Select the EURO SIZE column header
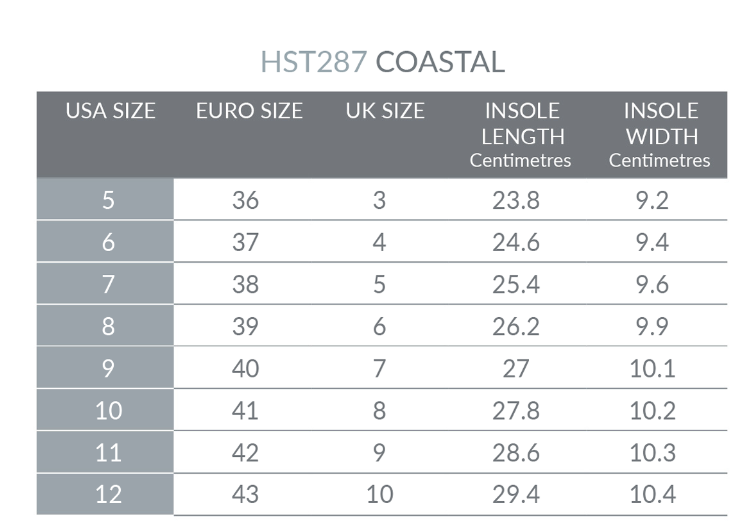Viewport: 746px width, 526px height. pos(249,111)
